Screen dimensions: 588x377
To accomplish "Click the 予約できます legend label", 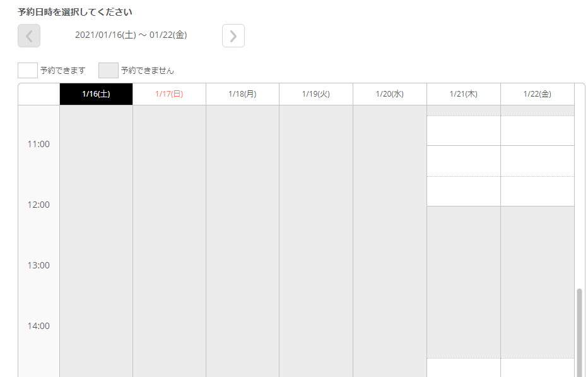I will pyautogui.click(x=62, y=70).
